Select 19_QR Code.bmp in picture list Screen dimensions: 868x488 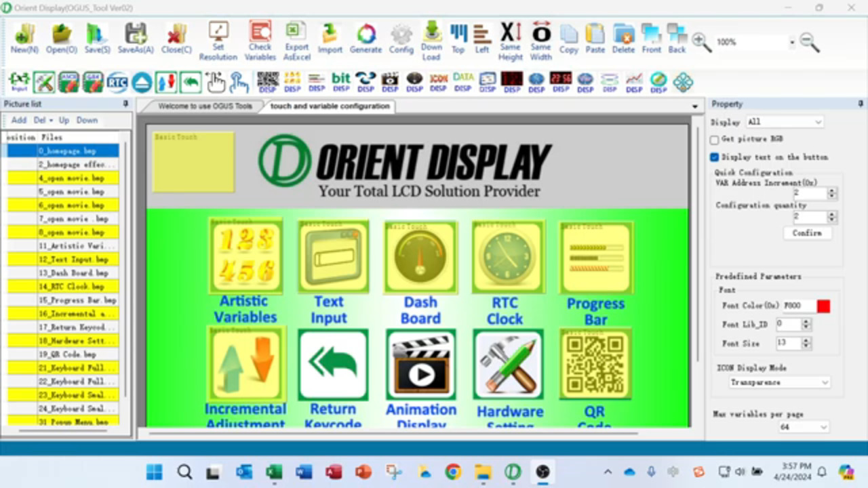[62, 354]
